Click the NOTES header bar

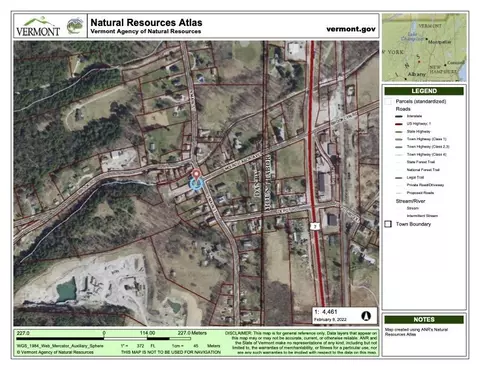(x=424, y=320)
